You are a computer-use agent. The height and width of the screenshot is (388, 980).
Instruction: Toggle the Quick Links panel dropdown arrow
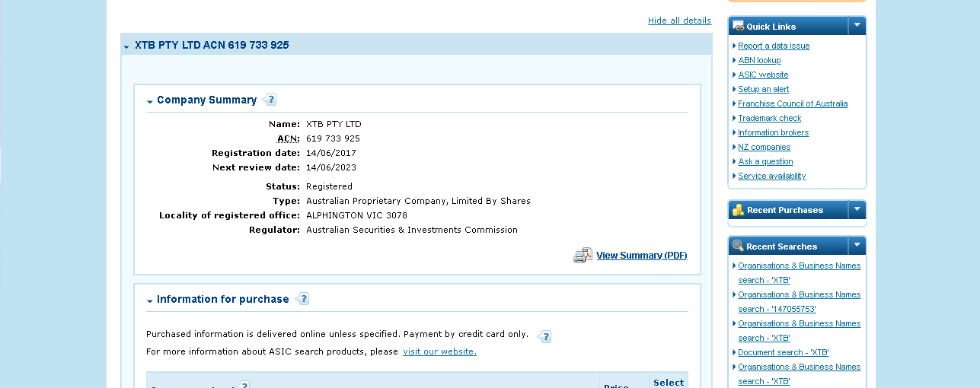pos(857,25)
